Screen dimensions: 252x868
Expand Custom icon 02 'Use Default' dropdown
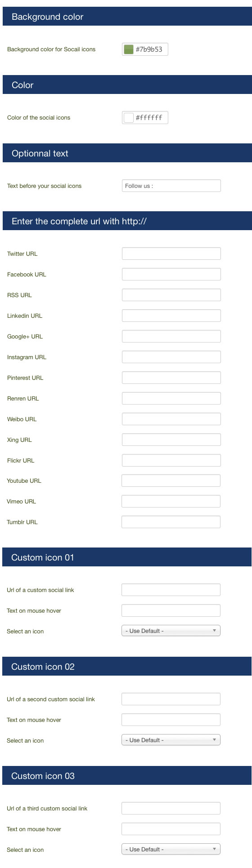(x=171, y=740)
